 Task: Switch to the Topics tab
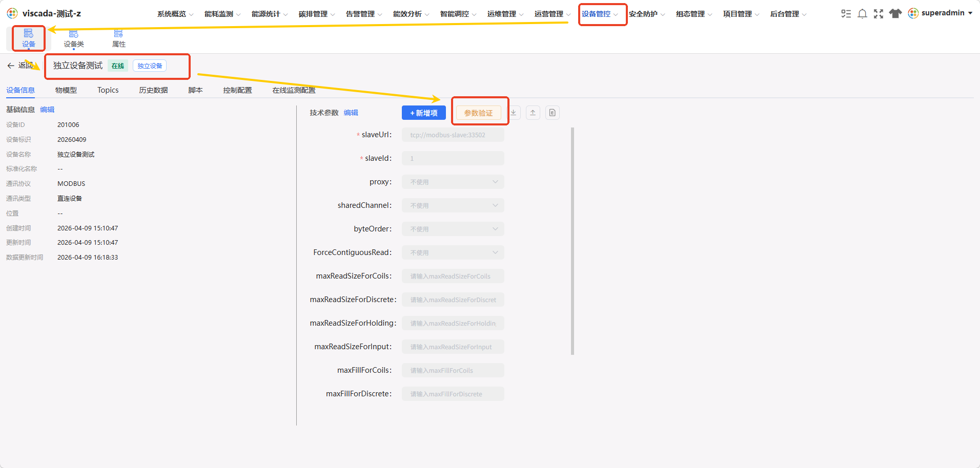[x=108, y=90]
